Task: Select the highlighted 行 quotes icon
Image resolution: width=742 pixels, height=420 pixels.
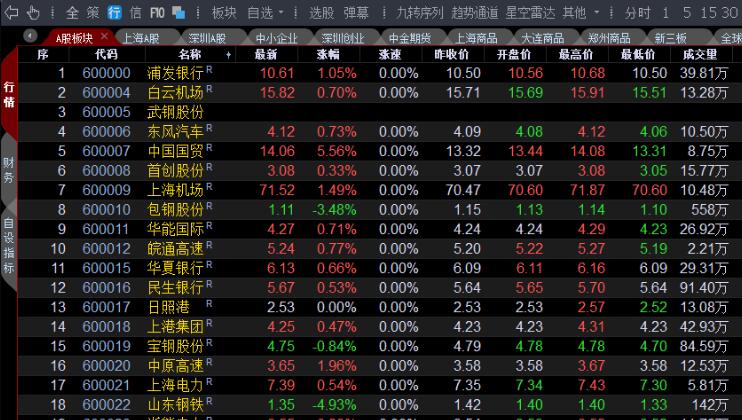Action: pos(114,12)
